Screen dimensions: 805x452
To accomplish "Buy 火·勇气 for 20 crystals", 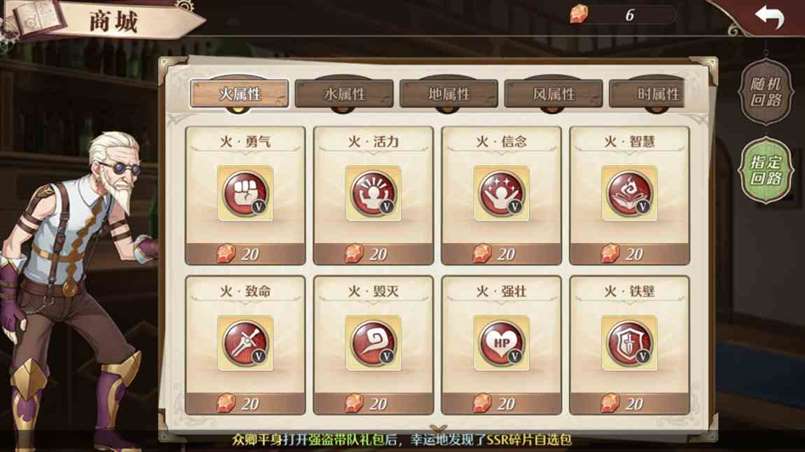I will coord(245,254).
